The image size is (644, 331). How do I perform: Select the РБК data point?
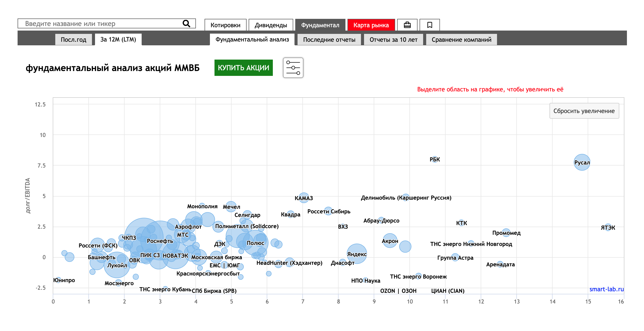435,159
